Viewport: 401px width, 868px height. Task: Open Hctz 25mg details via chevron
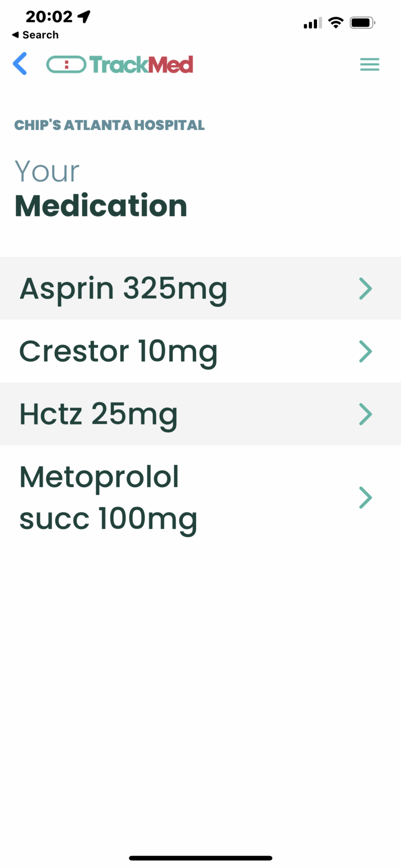[366, 414]
